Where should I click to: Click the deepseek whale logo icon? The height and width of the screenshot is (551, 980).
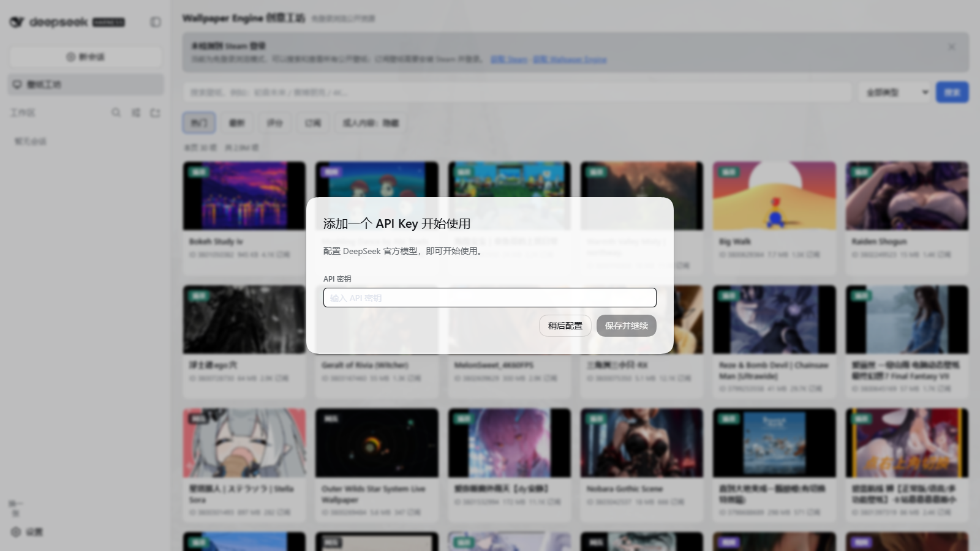pos(17,22)
